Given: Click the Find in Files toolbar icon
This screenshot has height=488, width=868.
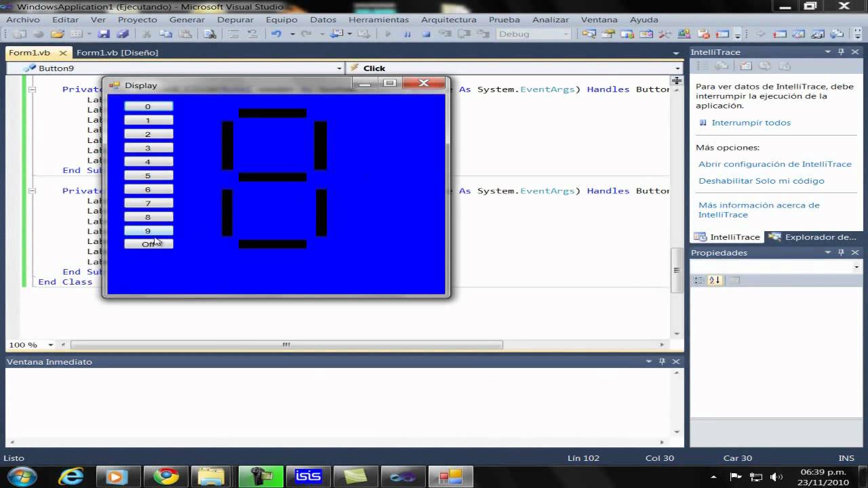Looking at the screenshot, I should tap(210, 34).
